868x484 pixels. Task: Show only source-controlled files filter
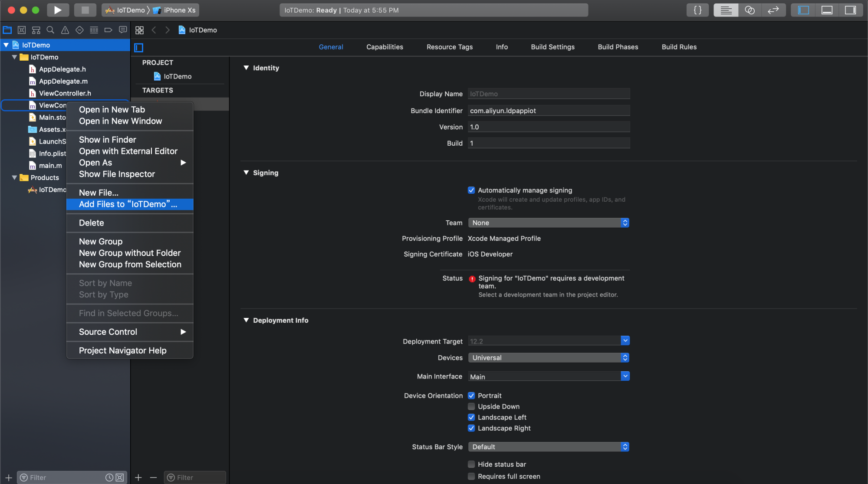(120, 477)
